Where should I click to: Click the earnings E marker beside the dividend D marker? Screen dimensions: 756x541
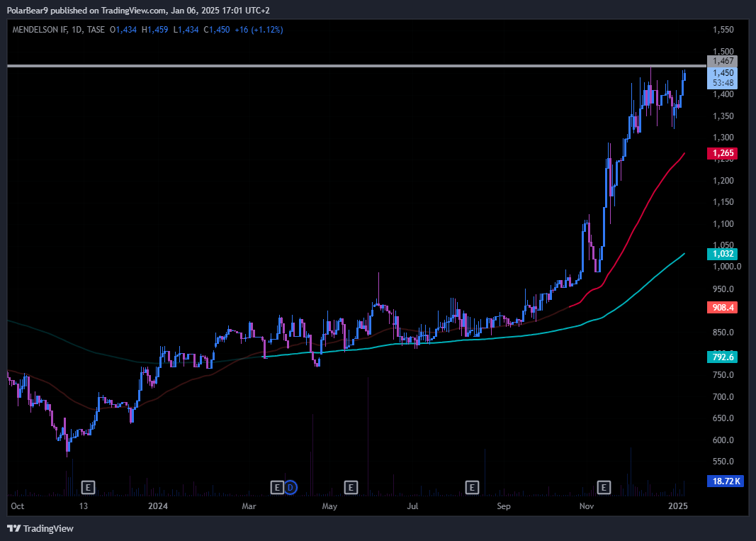point(277,487)
